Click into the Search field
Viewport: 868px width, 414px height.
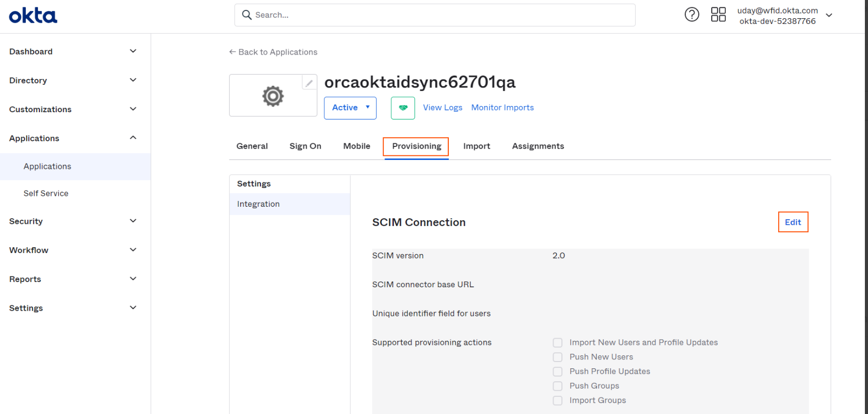435,15
